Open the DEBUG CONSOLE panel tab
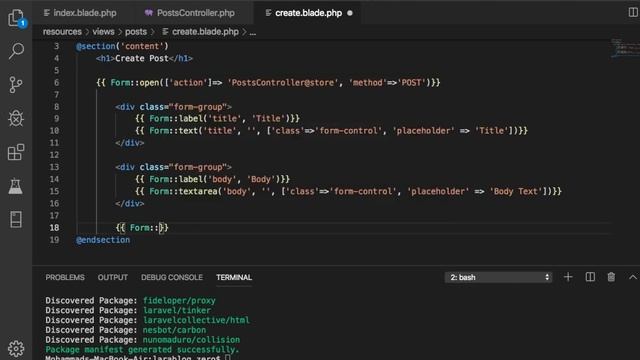Screen dimensions: 640x360 (x=172, y=278)
